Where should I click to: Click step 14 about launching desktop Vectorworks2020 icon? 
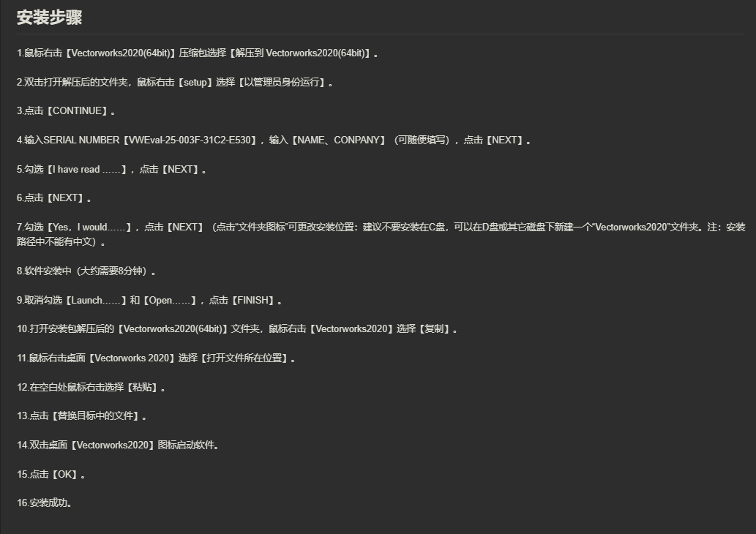tap(118, 445)
